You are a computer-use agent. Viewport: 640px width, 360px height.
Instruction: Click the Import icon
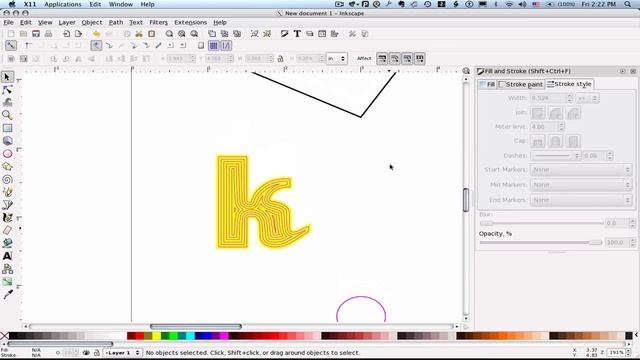click(66, 34)
